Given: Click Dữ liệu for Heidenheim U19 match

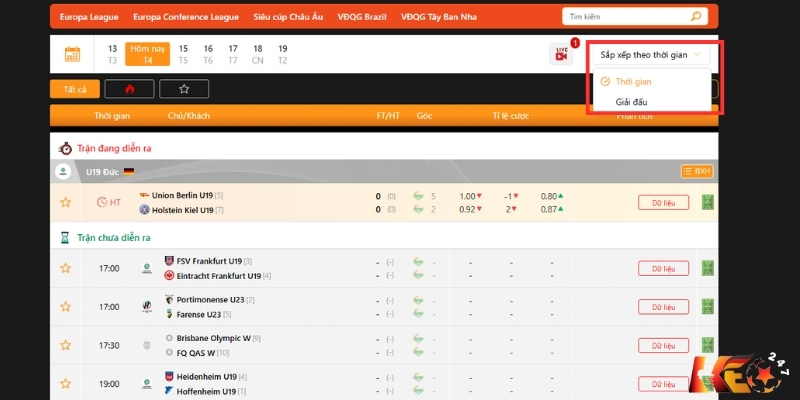Looking at the screenshot, I should click(663, 384).
